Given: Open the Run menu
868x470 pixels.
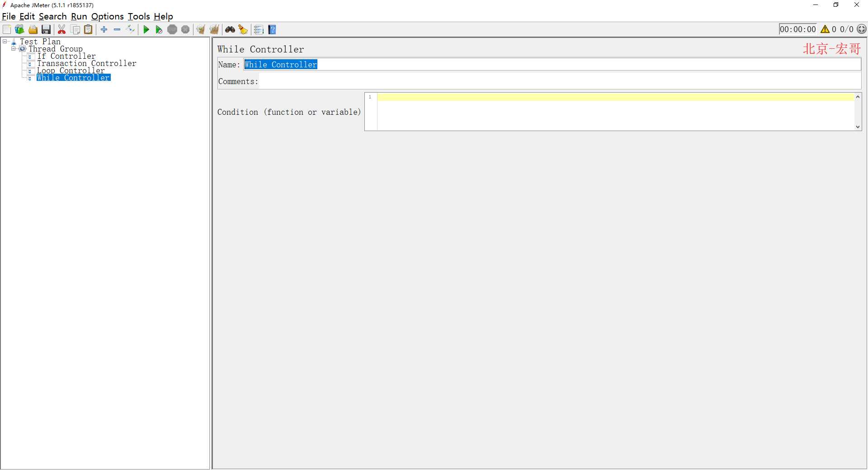Looking at the screenshot, I should tap(79, 16).
